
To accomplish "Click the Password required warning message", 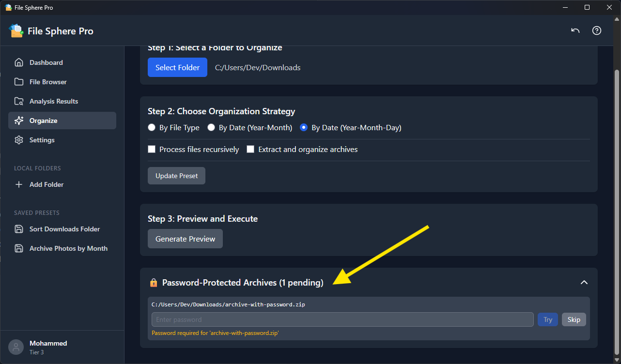I will pyautogui.click(x=215, y=333).
